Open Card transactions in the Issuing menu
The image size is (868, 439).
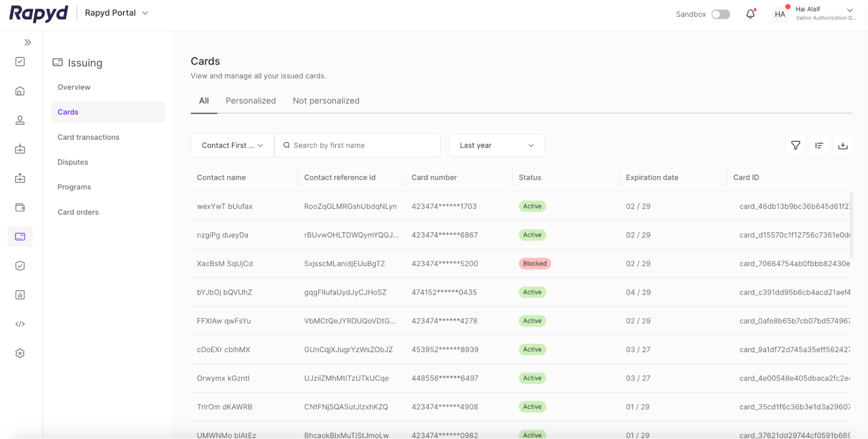click(88, 137)
